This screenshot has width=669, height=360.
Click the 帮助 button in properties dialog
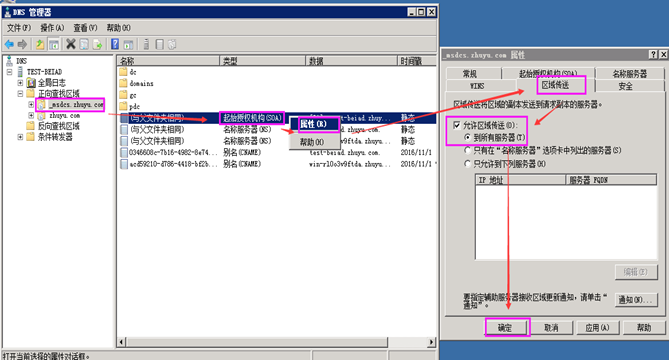[644, 328]
